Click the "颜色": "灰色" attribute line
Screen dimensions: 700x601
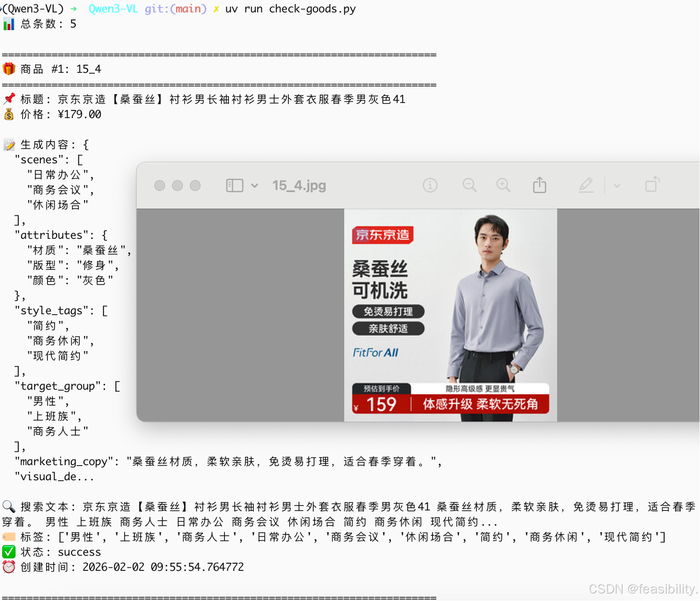tap(70, 281)
